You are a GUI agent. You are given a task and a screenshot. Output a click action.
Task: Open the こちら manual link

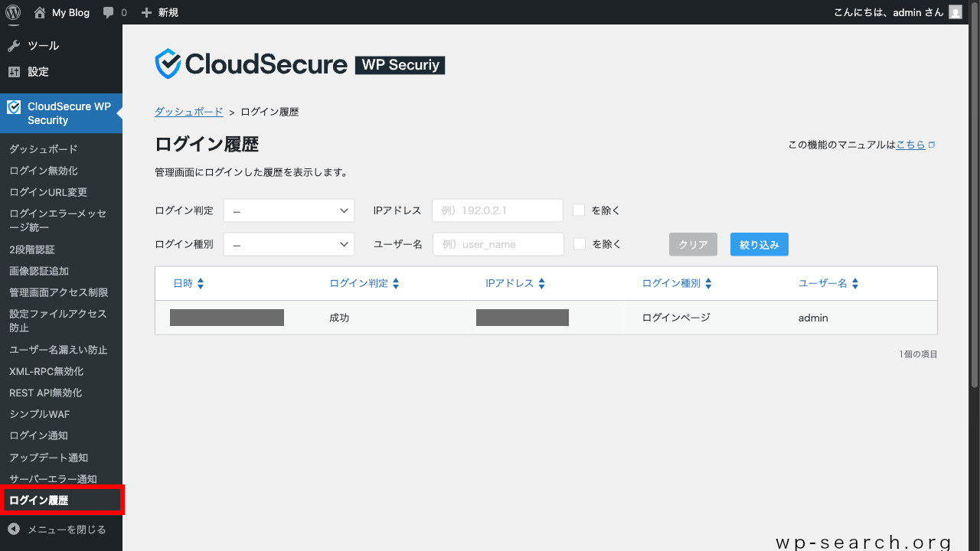(x=910, y=144)
